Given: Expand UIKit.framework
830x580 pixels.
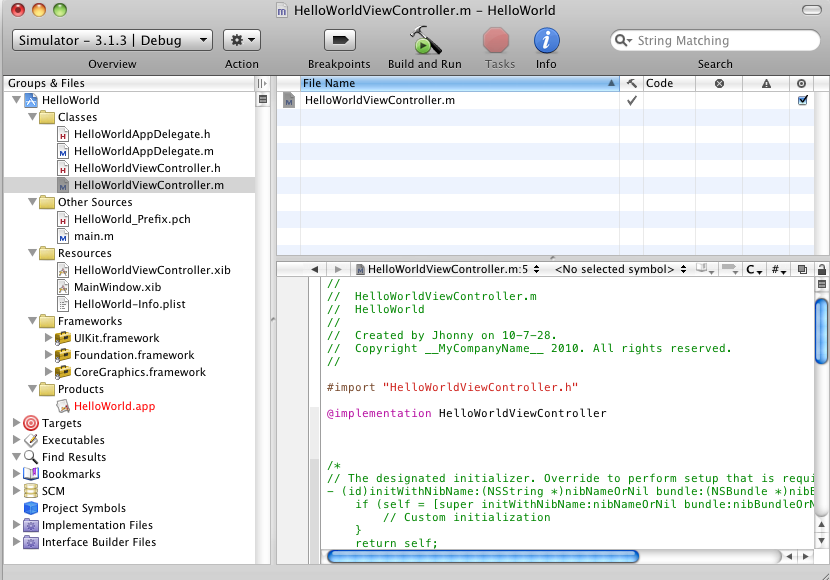Looking at the screenshot, I should point(48,337).
